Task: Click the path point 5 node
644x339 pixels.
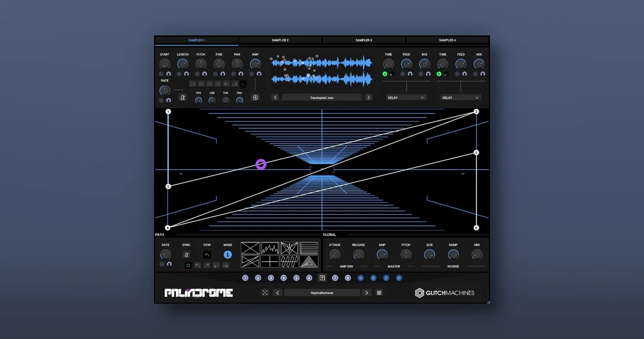Action: pos(476,153)
